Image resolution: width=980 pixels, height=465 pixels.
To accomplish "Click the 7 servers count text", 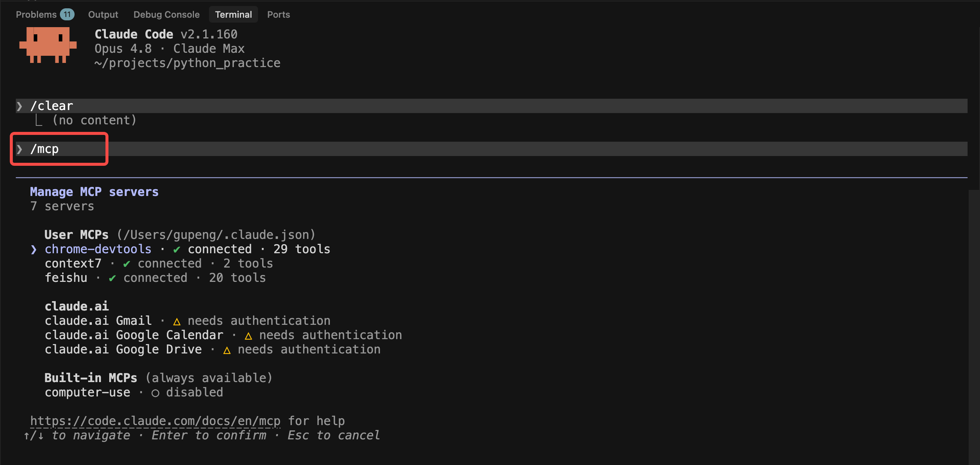I will tap(62, 206).
